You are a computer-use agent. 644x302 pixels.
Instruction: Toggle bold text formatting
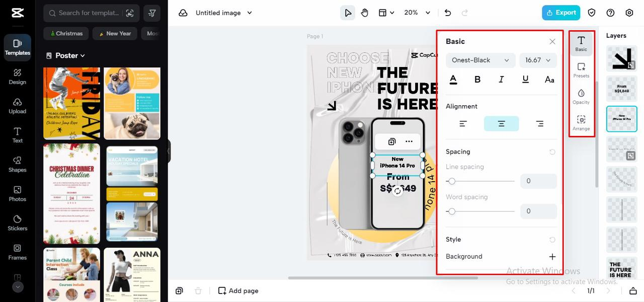(x=477, y=80)
